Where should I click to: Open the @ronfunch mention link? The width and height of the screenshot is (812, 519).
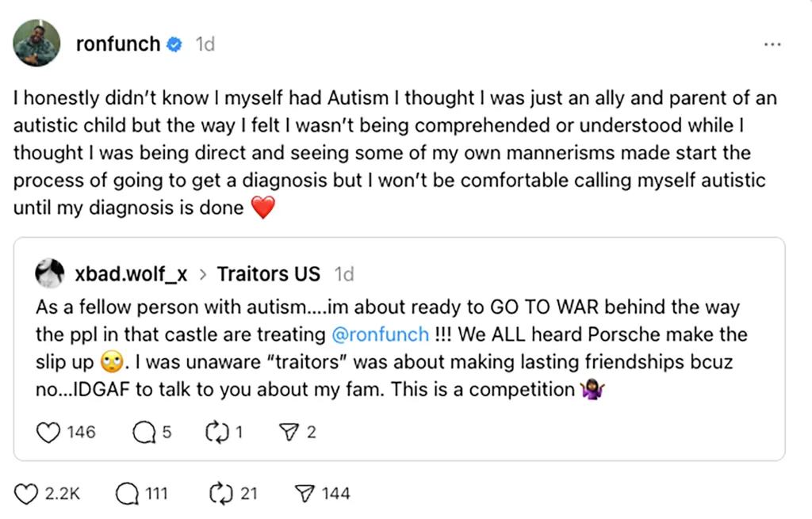[x=381, y=334]
